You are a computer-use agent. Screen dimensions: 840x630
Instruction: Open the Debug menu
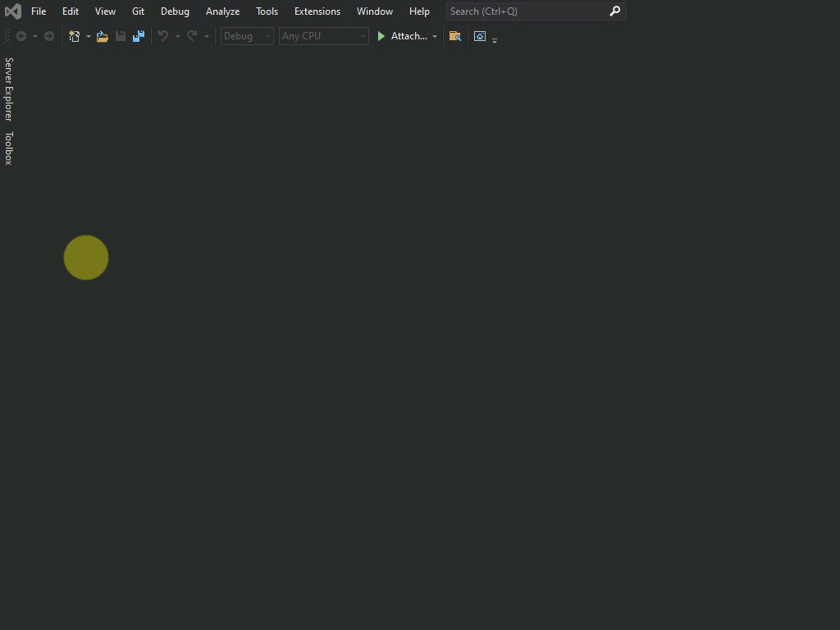point(175,11)
